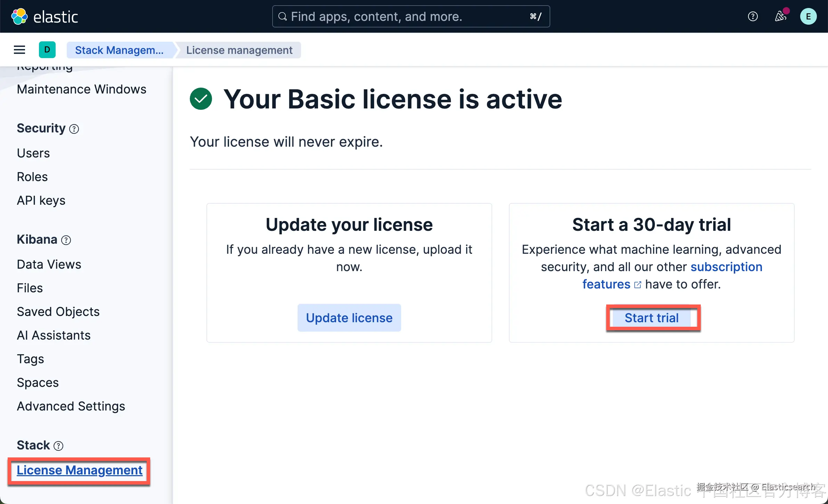Select API keys in sidebar
The image size is (828, 504).
(41, 201)
